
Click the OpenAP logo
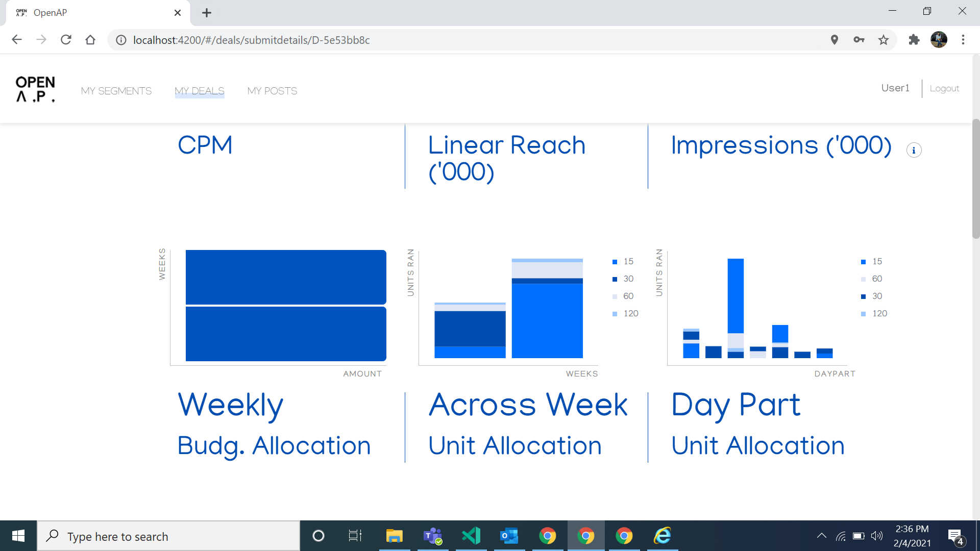click(35, 89)
